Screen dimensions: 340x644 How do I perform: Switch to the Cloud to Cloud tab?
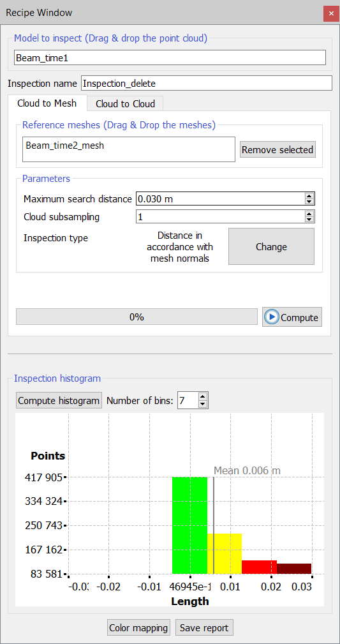(125, 104)
